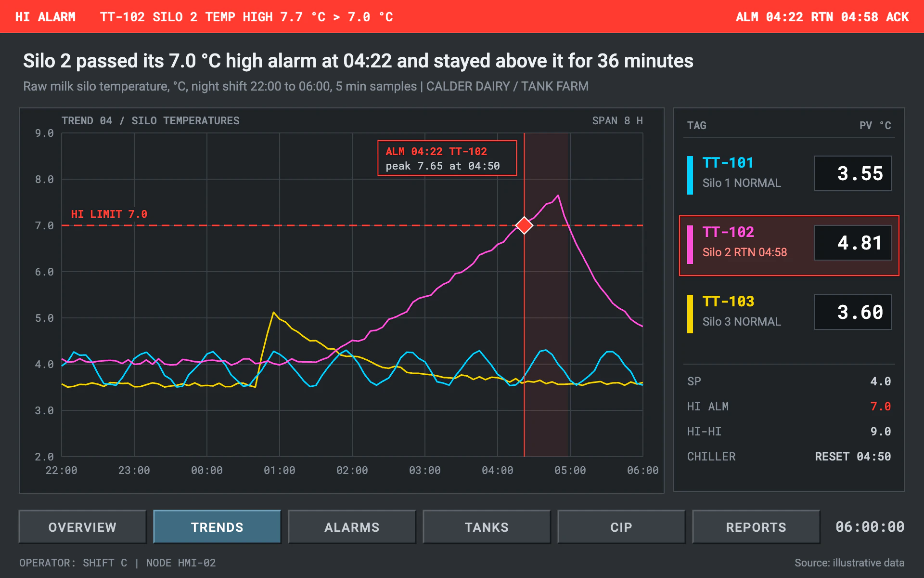Image resolution: width=924 pixels, height=578 pixels.
Task: Click the TAG column header
Action: 696,125
